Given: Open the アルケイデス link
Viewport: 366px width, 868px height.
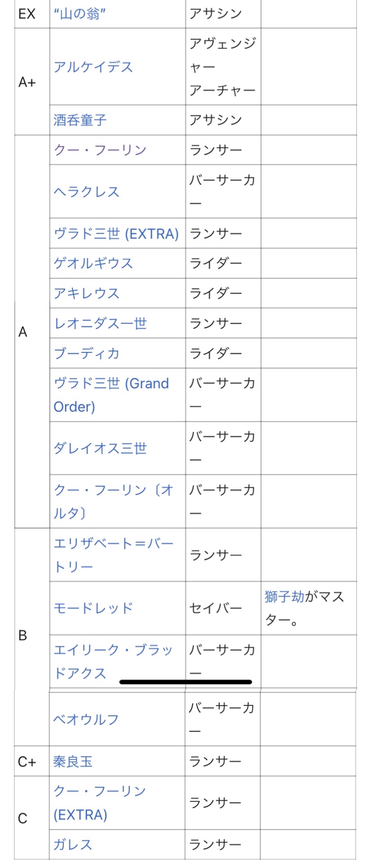Looking at the screenshot, I should (93, 67).
